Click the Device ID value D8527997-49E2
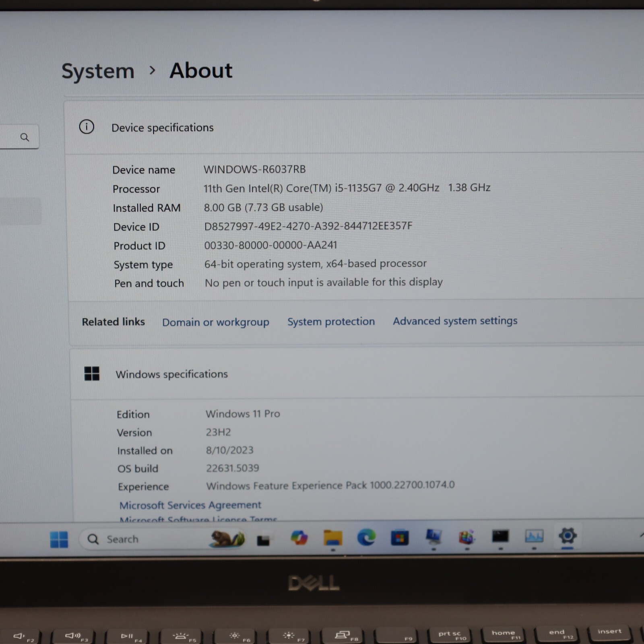 click(x=308, y=226)
